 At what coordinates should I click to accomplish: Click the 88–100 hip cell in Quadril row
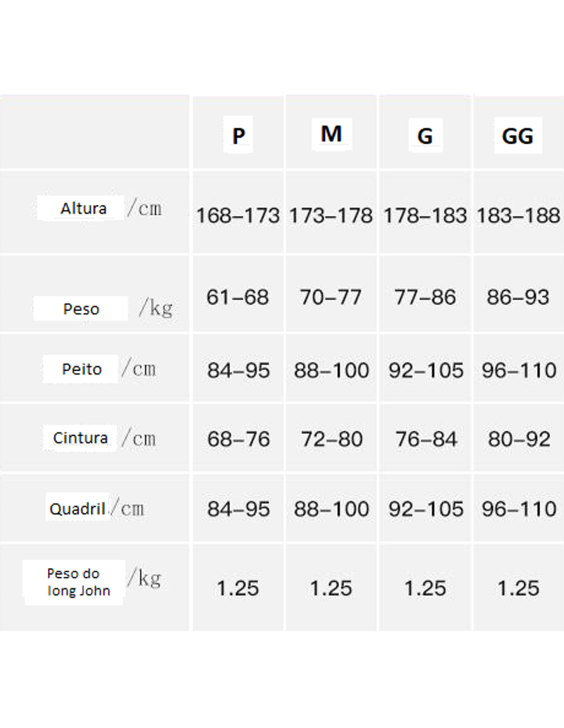coord(331,509)
